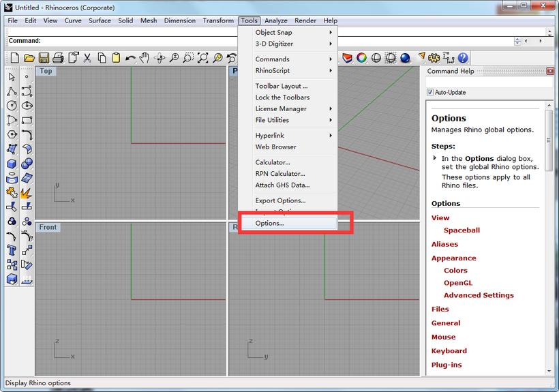
Task: Copy with the two-pages icon
Action: pyautogui.click(x=102, y=58)
